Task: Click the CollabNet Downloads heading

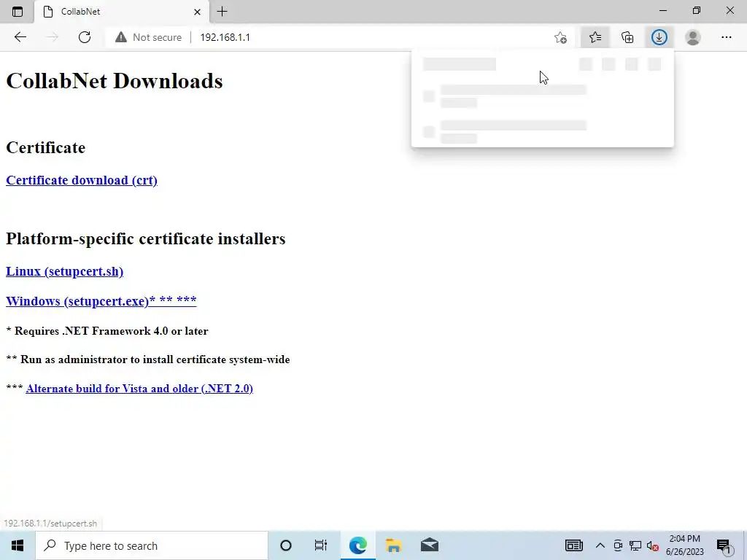Action: point(115,80)
